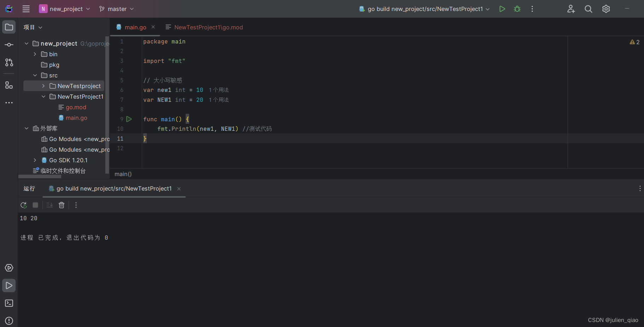Expand the NewTestproject folder
This screenshot has height=327, width=644.
click(x=43, y=86)
